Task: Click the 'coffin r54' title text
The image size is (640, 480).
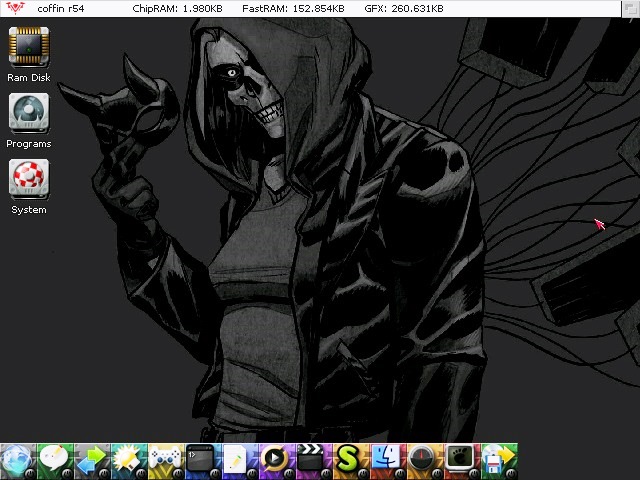Action: click(x=61, y=9)
